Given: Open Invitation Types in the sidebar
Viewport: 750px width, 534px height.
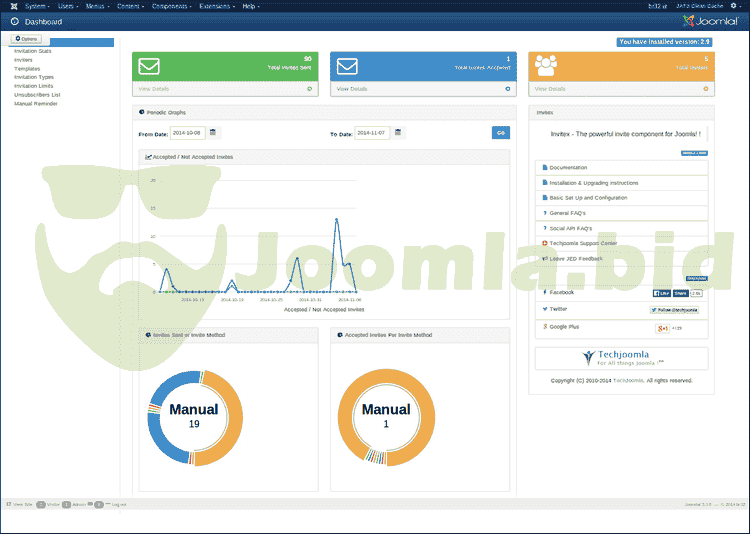Looking at the screenshot, I should point(34,77).
